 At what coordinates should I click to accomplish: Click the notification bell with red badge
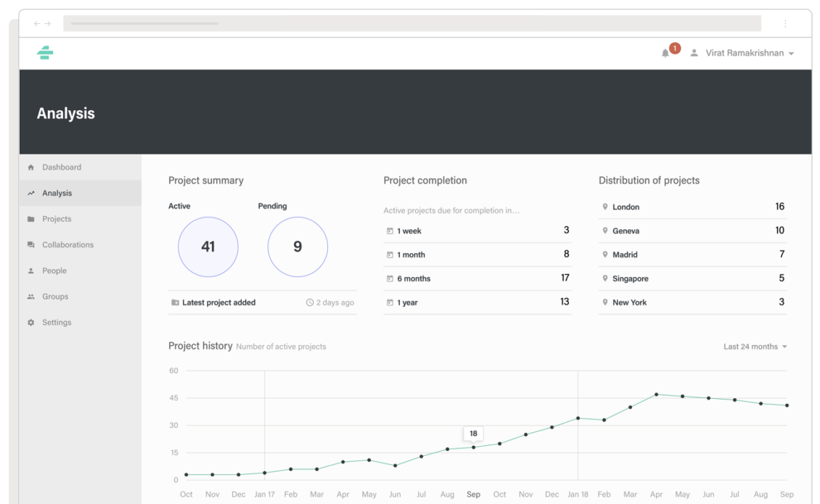coord(666,52)
